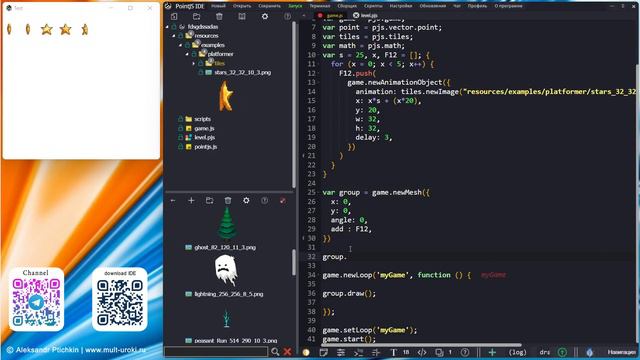Open game.js in the project tree
Image resolution: width=640 pixels, height=360 pixels.
click(204, 128)
